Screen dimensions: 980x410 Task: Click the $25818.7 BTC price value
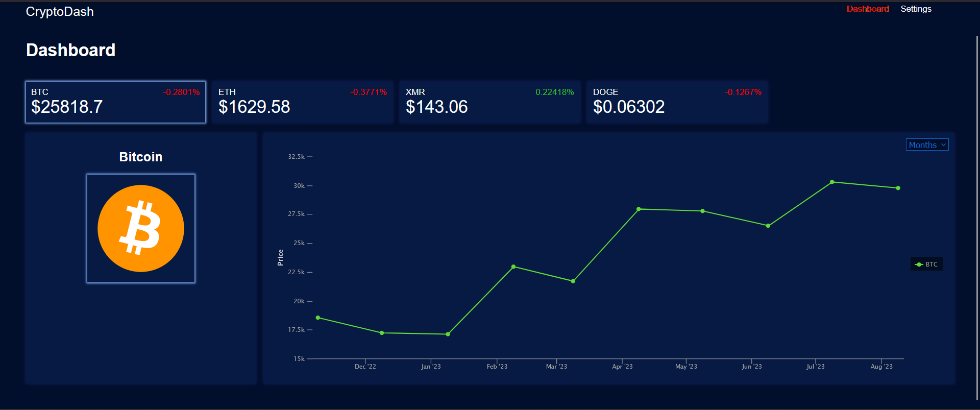[x=67, y=107]
